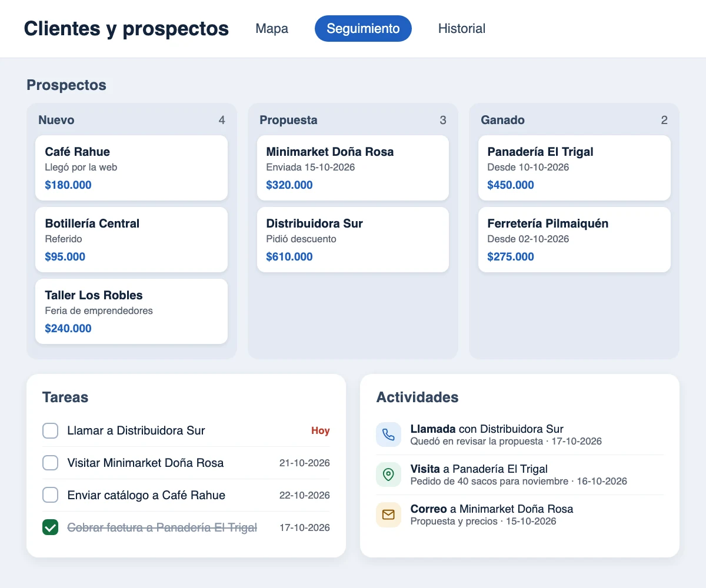Image resolution: width=706 pixels, height=588 pixels.
Task: Click the Pidió descuento note
Action: 301,239
